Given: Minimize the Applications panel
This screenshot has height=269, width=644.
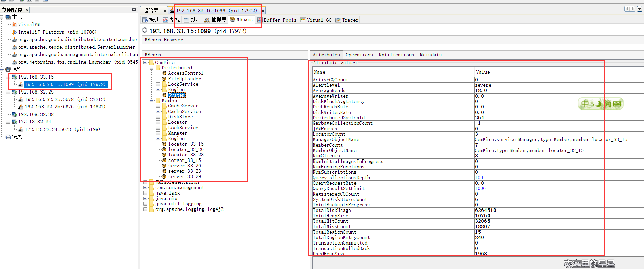Looking at the screenshot, I should (134, 10).
